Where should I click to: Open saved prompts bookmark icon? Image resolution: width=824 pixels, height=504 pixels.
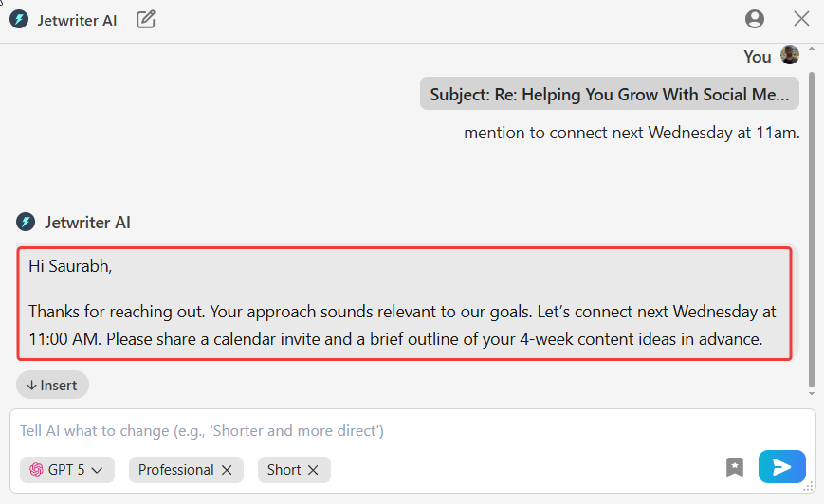click(x=735, y=466)
